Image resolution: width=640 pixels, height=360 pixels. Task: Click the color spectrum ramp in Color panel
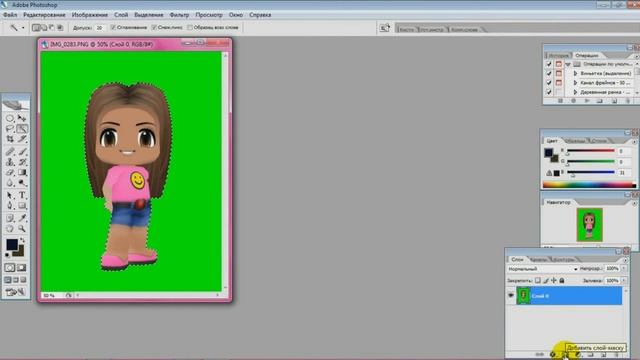tap(589, 185)
